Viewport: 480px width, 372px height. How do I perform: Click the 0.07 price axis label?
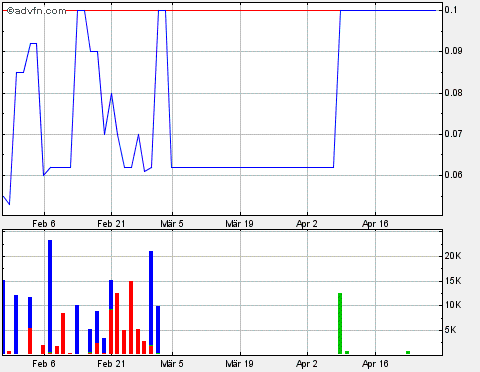point(454,134)
